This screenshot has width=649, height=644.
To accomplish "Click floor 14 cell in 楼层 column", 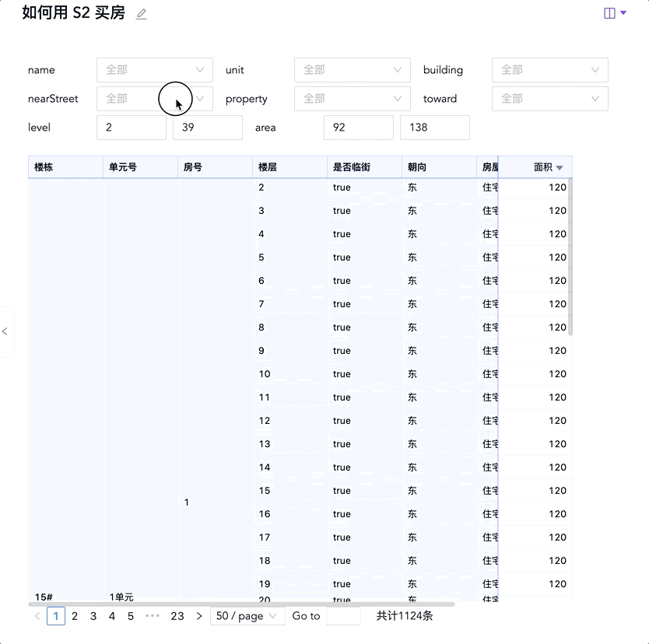I will (289, 467).
